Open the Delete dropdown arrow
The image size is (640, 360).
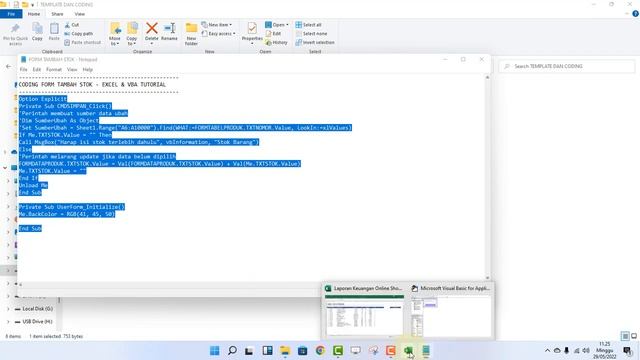click(x=151, y=44)
